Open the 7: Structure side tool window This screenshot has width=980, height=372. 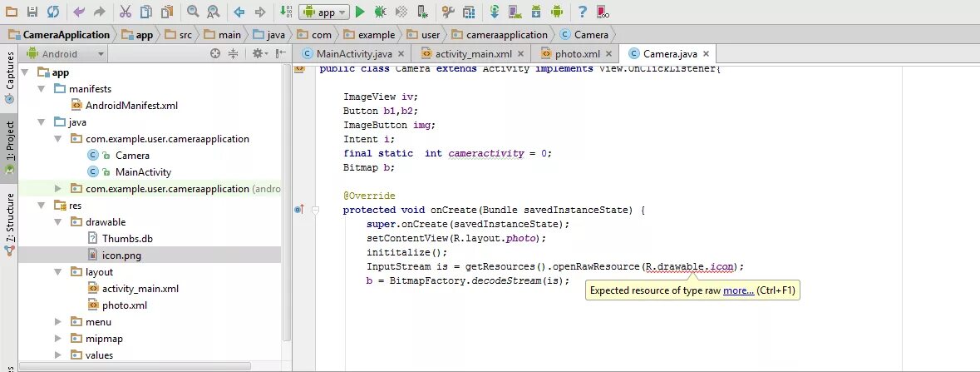(9, 224)
